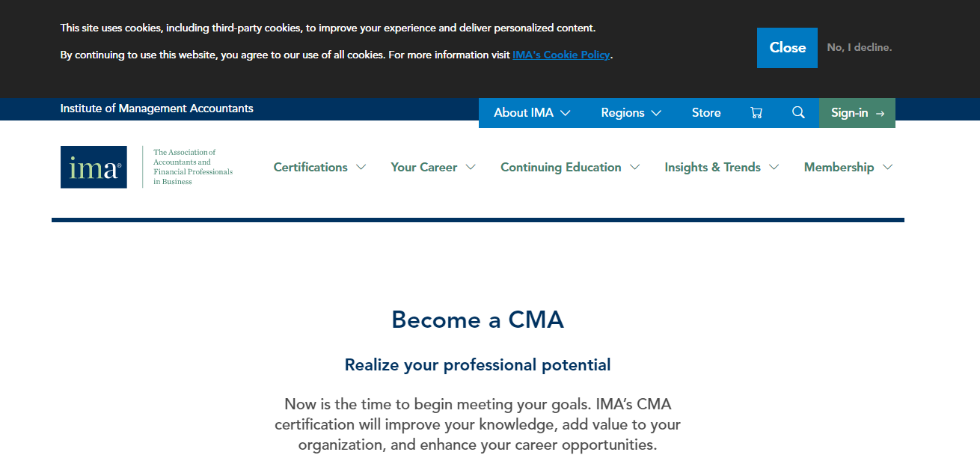Click the search magnifier icon
The height and width of the screenshot is (455, 980).
(x=798, y=112)
